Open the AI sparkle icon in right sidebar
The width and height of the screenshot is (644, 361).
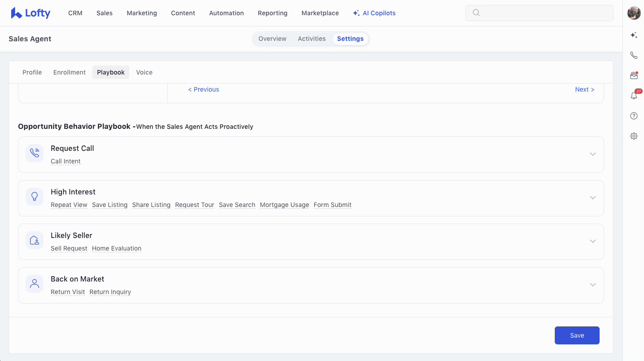(x=634, y=35)
